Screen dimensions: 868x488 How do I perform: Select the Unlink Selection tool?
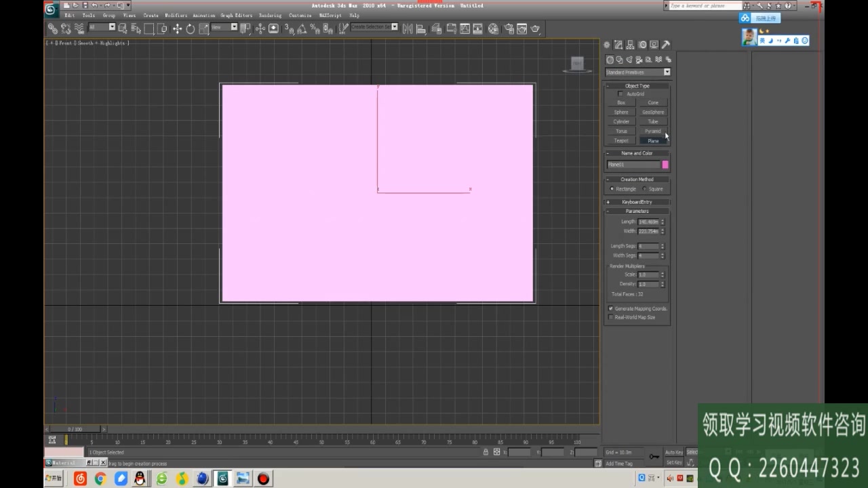[x=66, y=28]
